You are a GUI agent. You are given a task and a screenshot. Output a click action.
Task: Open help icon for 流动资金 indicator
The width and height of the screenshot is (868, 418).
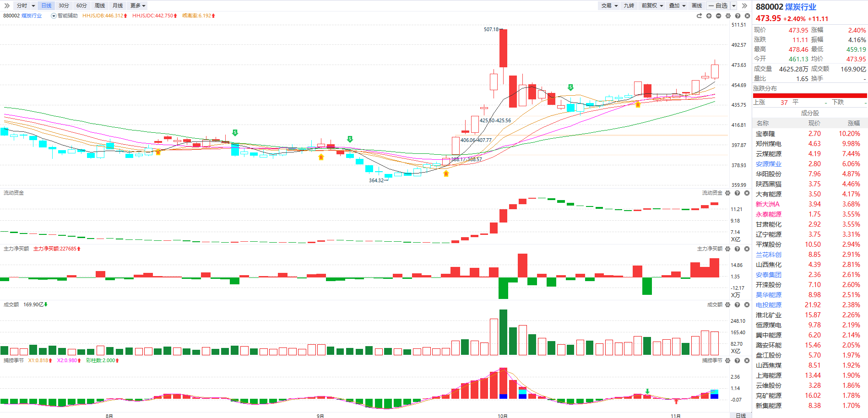pos(737,193)
